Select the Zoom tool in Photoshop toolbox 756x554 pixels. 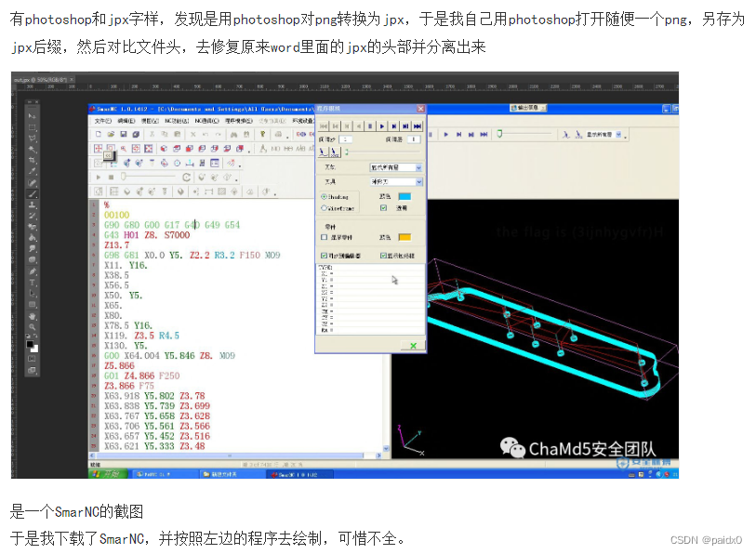[x=32, y=327]
